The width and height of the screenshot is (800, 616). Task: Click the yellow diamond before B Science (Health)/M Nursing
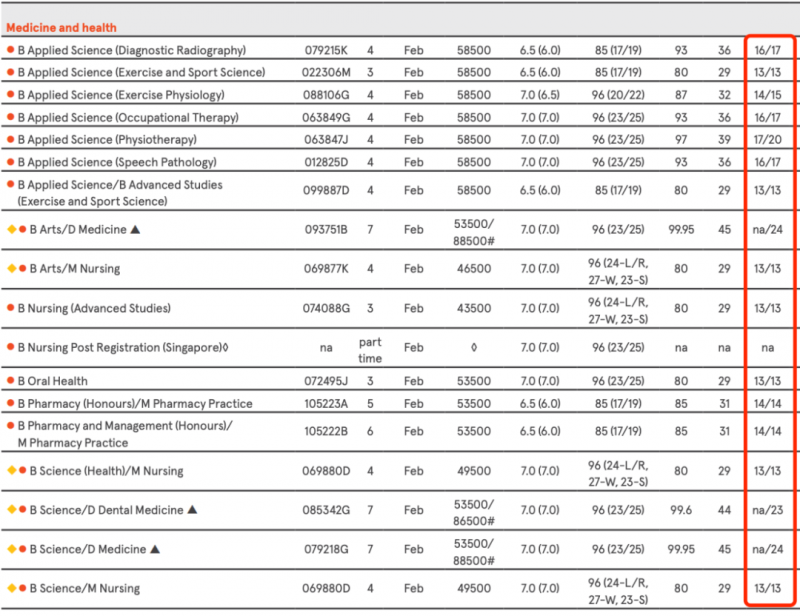12,471
